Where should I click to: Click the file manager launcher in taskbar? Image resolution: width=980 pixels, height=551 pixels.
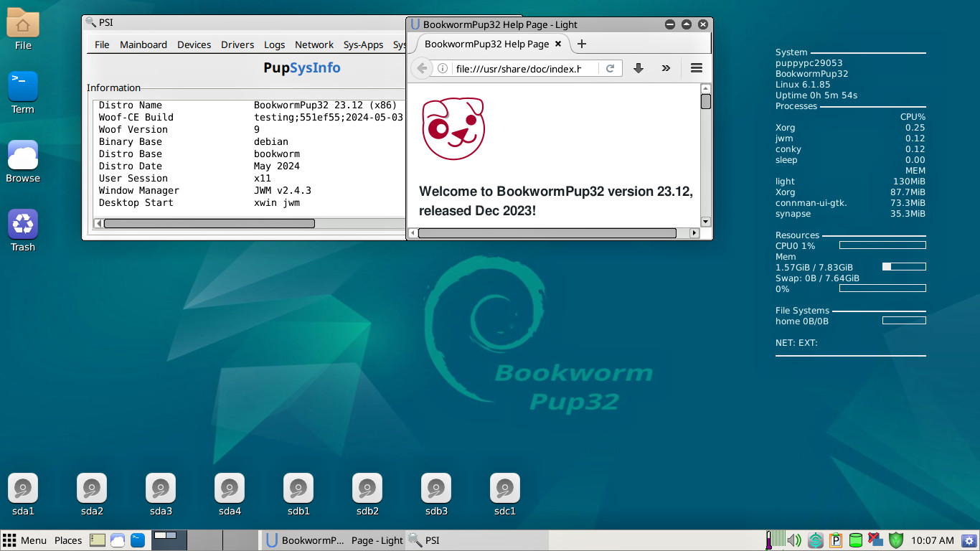click(x=98, y=540)
